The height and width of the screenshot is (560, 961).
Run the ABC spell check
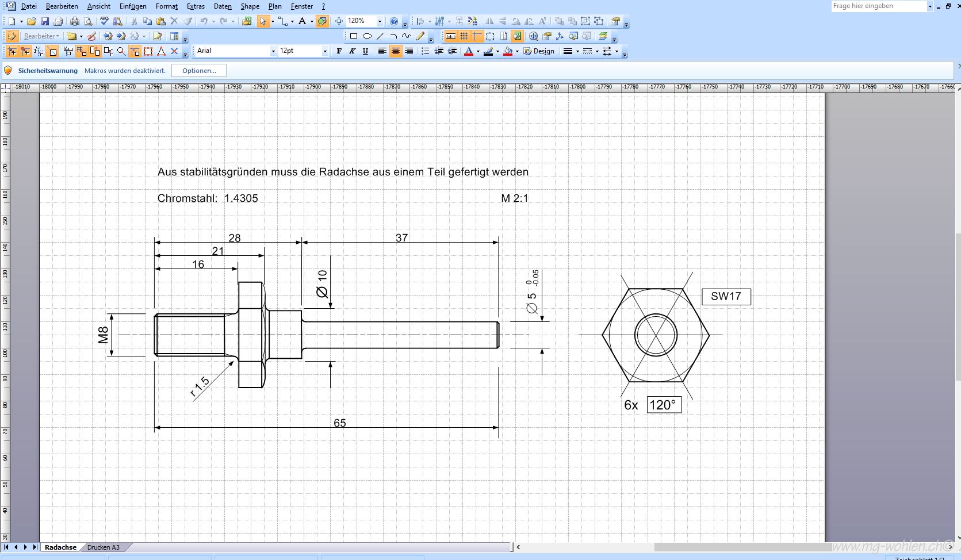click(x=104, y=21)
